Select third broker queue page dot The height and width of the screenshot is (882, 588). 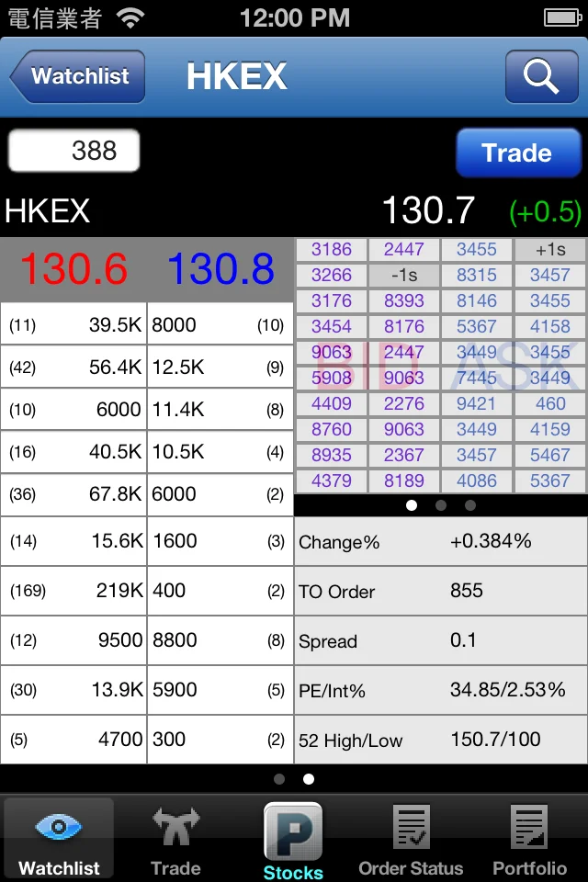click(x=469, y=505)
